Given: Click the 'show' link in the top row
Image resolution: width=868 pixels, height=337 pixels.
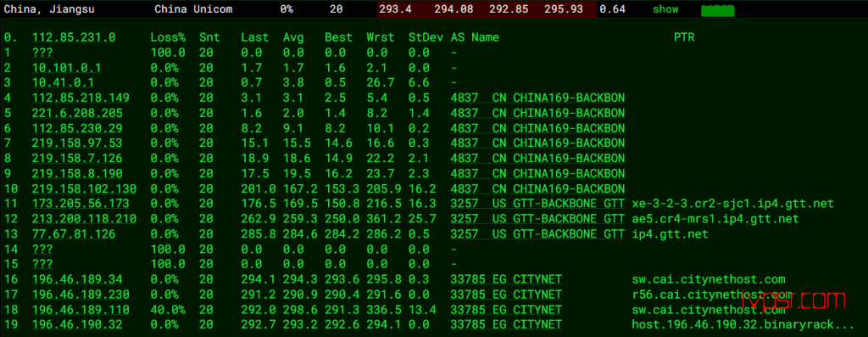Looking at the screenshot, I should [665, 9].
